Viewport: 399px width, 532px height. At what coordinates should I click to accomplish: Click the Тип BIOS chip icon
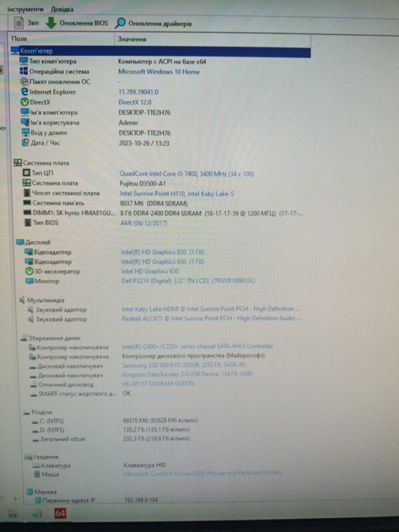tap(28, 223)
